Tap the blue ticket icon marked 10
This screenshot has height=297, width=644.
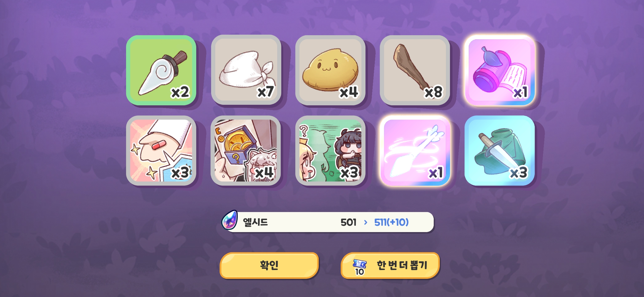pyautogui.click(x=359, y=267)
